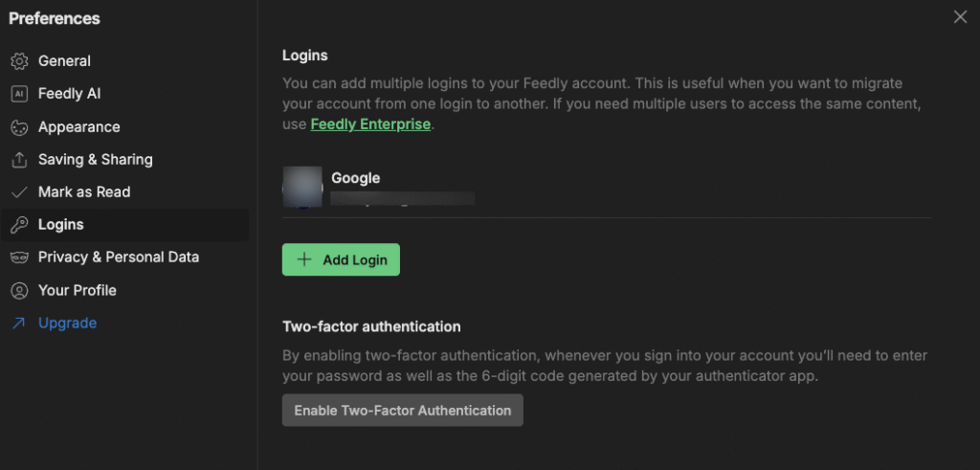Viewport: 980px width, 470px height.
Task: Close the Preferences dialog
Action: point(960,17)
